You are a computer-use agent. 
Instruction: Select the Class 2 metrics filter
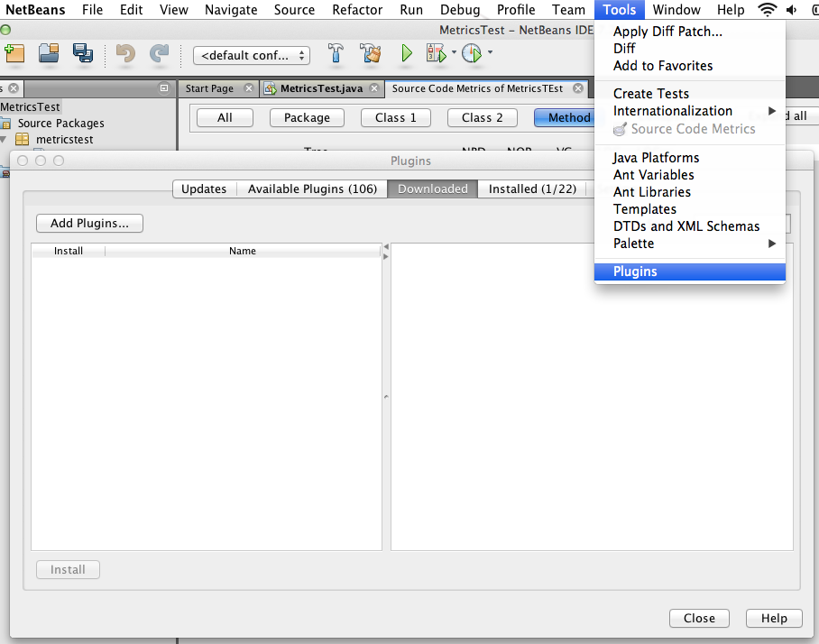[482, 117]
